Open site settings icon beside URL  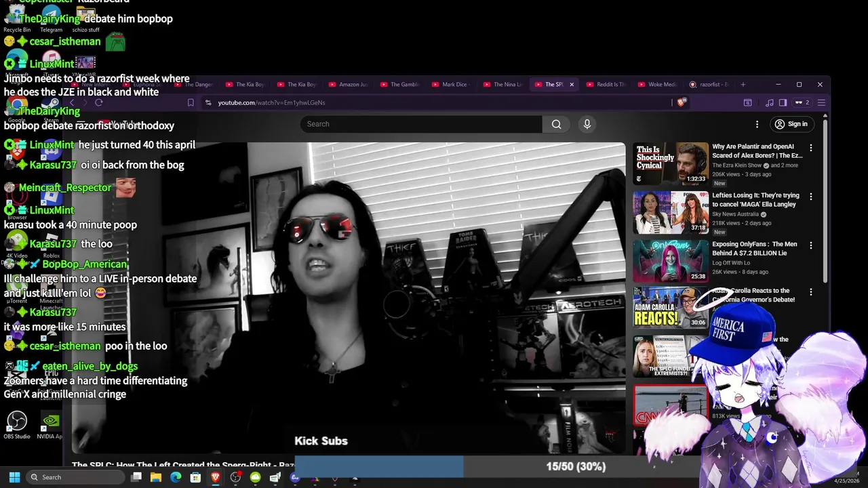208,102
